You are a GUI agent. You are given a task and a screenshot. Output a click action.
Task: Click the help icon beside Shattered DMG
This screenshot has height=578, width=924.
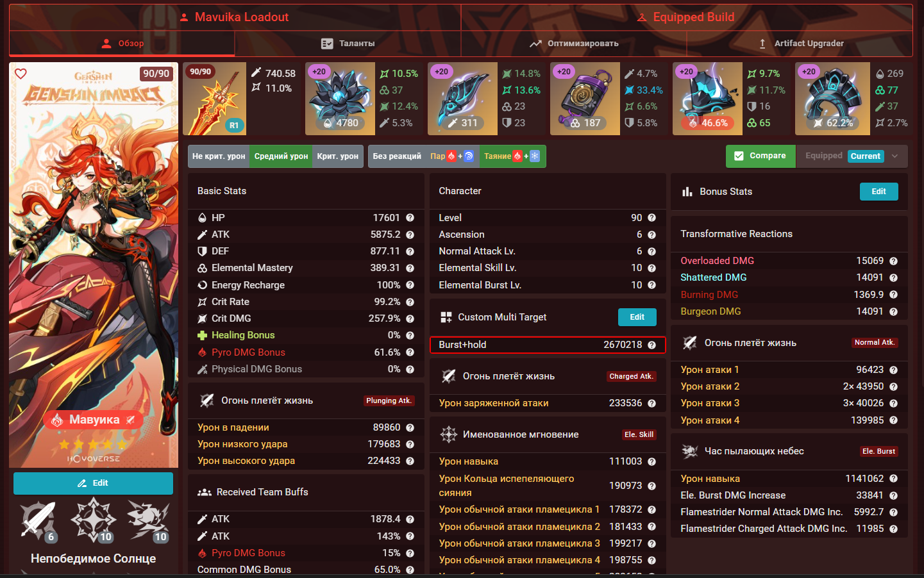(x=893, y=277)
